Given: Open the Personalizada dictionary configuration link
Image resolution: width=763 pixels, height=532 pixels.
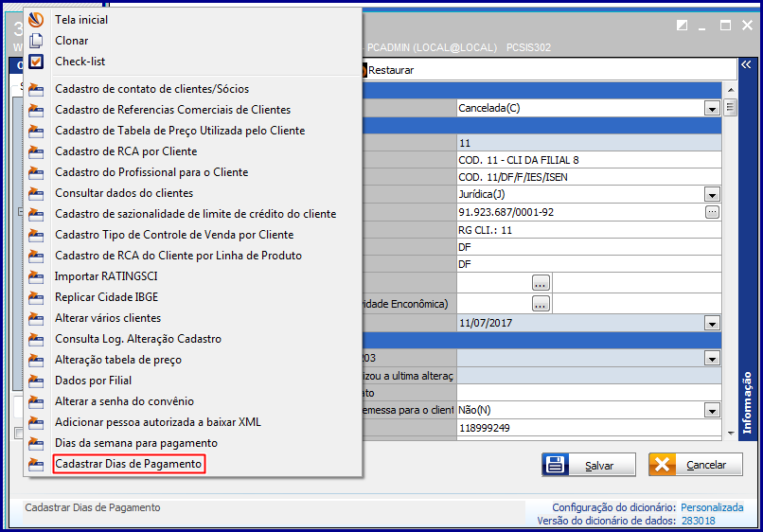Looking at the screenshot, I should (x=712, y=507).
